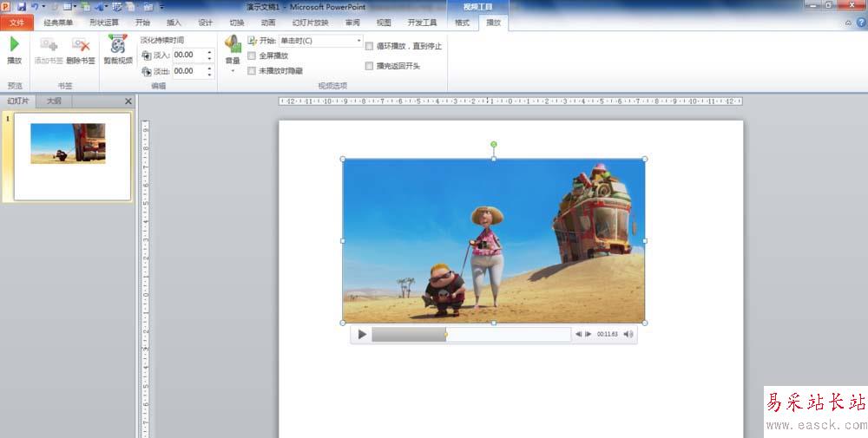Check the 播完返回开头 rewind after playing box
The image size is (868, 438).
pyautogui.click(x=369, y=66)
